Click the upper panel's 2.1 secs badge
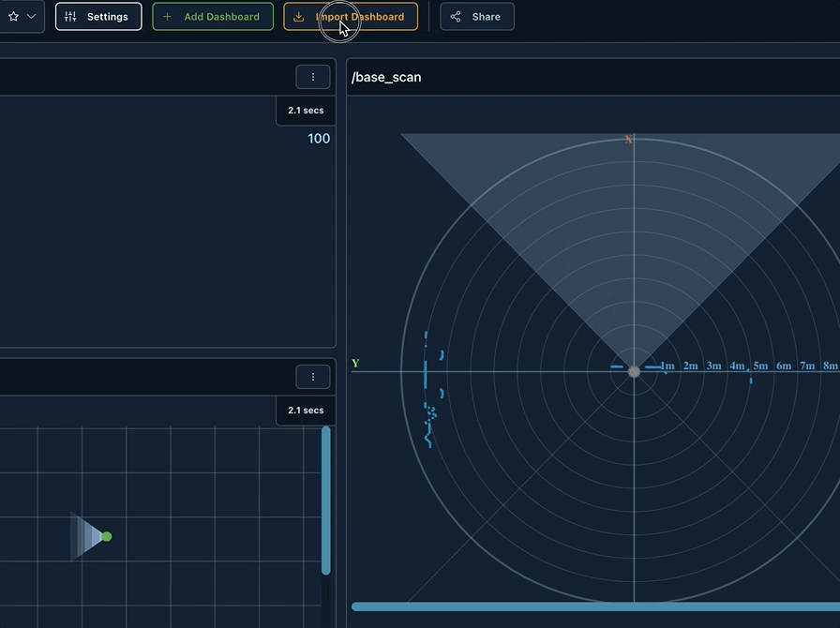The height and width of the screenshot is (628, 840). [306, 111]
